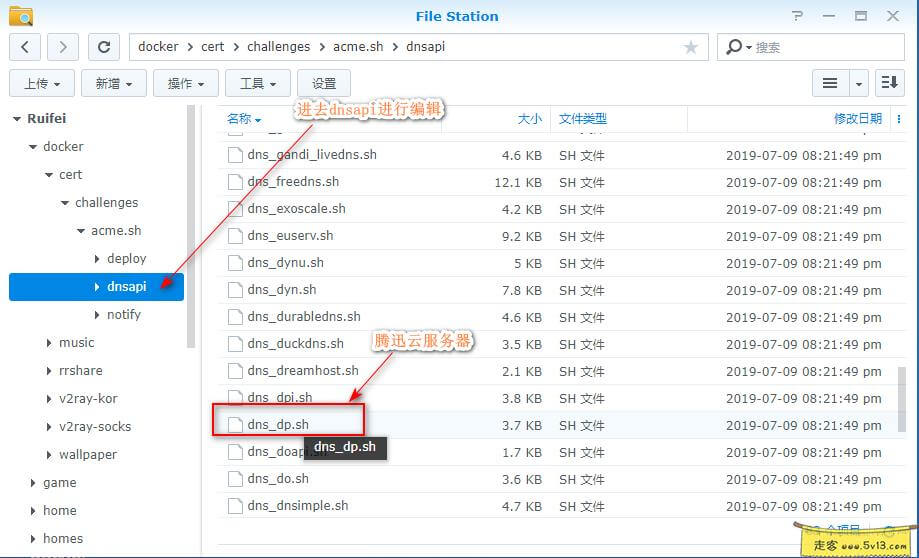Open the sort order button
This screenshot has width=919, height=558.
[x=889, y=84]
